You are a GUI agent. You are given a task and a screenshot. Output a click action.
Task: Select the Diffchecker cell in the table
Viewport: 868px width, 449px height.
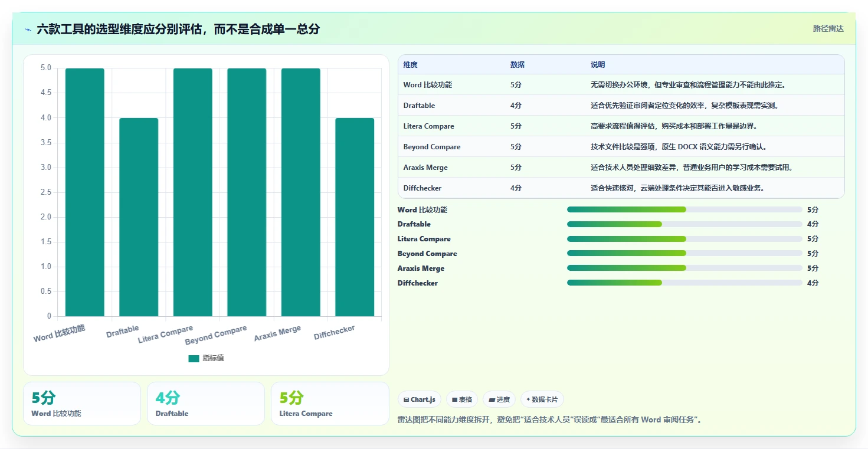pos(422,188)
